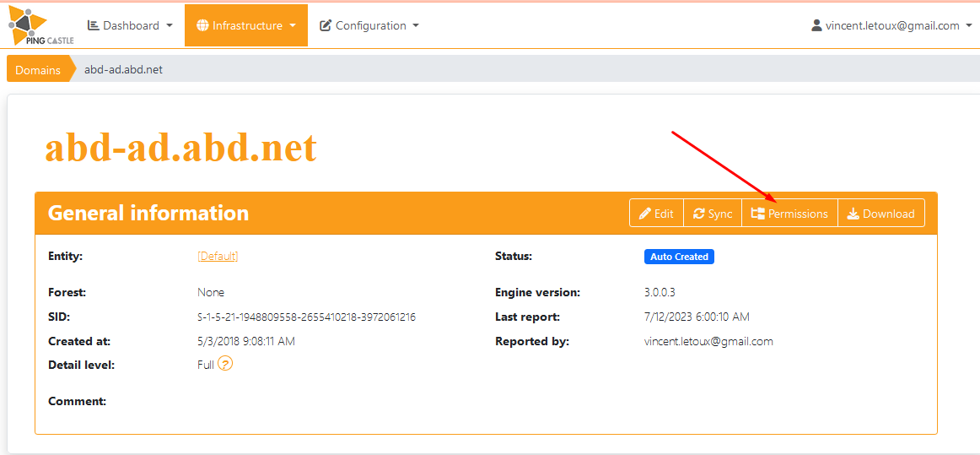Click the Created at date 5/3/2018 9:08:11 AM
The height and width of the screenshot is (455, 980).
(246, 342)
